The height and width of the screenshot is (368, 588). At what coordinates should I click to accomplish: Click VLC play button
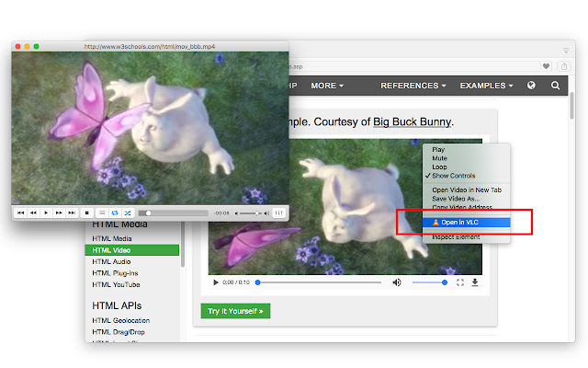(46, 213)
